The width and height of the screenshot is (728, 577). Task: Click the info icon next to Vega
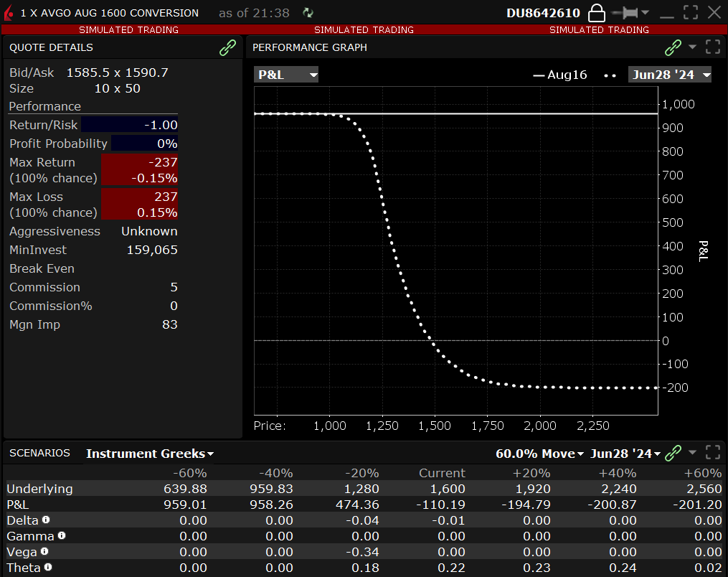tap(44, 551)
